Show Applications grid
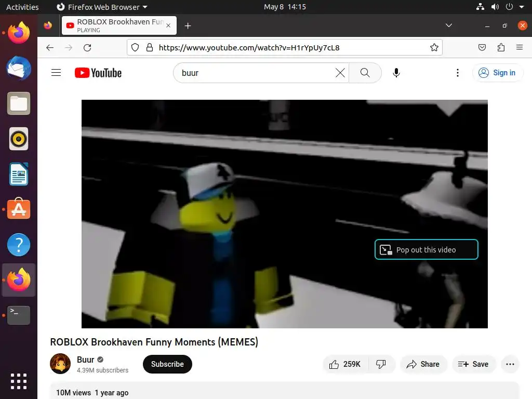 click(19, 381)
